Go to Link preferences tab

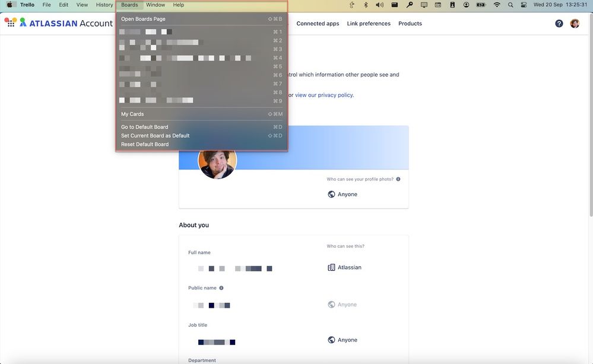coord(369,23)
